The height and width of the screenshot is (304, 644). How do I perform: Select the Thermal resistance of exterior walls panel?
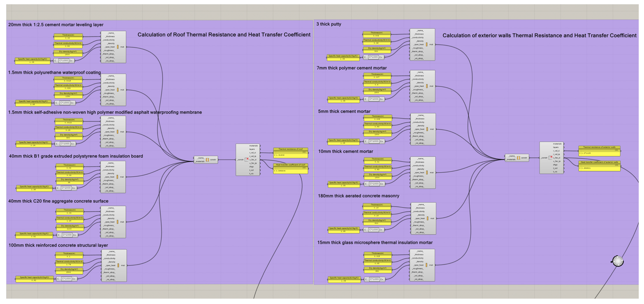[x=599, y=151]
